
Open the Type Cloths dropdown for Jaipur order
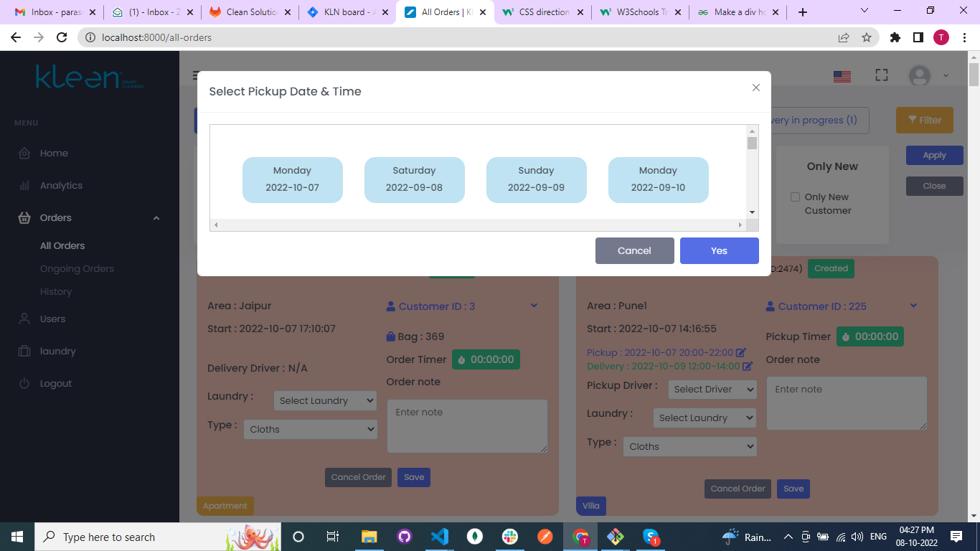(x=310, y=430)
